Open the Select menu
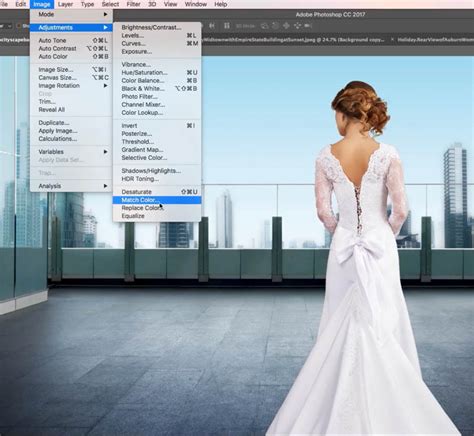The height and width of the screenshot is (436, 474). (110, 4)
